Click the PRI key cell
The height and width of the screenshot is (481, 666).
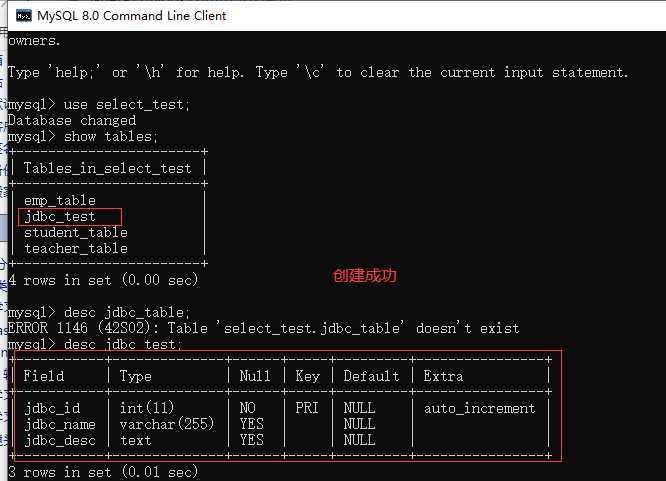pos(307,408)
